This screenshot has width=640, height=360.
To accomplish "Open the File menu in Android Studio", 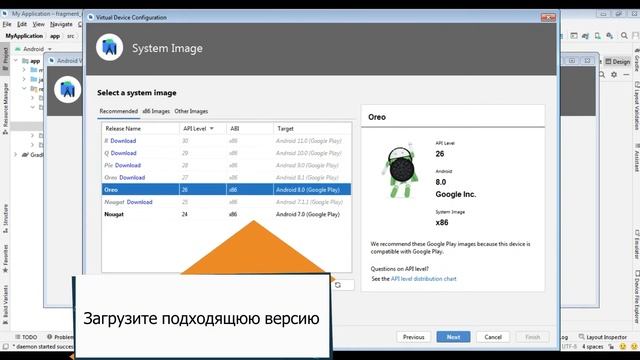I will point(7,24).
